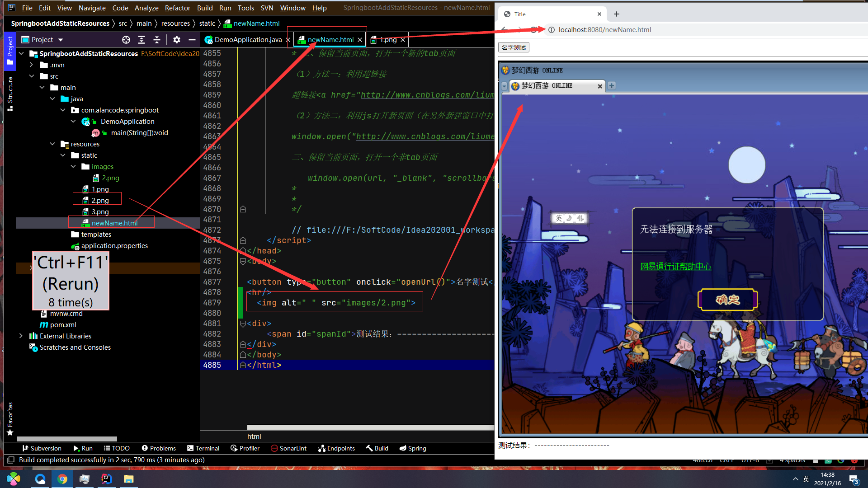Collapse the java folder
This screenshot has width=868, height=488.
pyautogui.click(x=52, y=99)
